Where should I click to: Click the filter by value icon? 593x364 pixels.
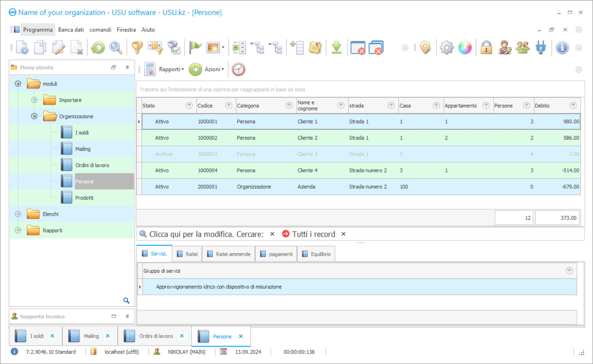pos(155,48)
